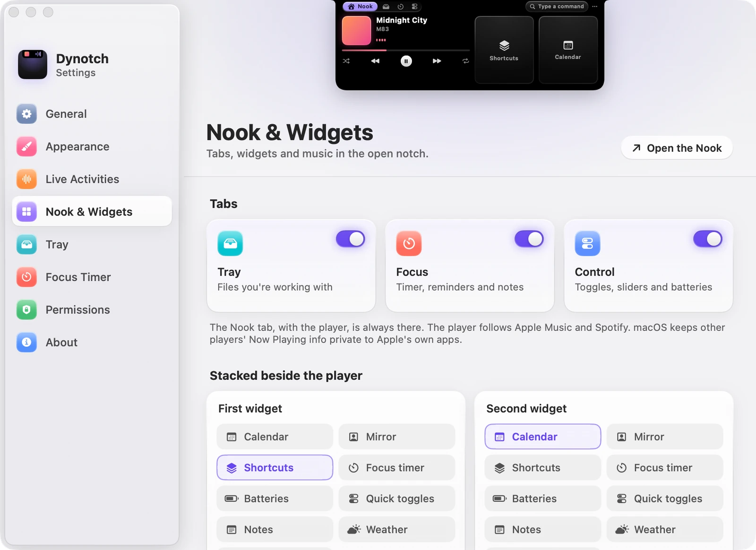Disable the Control tab switch
This screenshot has height=550, width=756.
pos(708,239)
